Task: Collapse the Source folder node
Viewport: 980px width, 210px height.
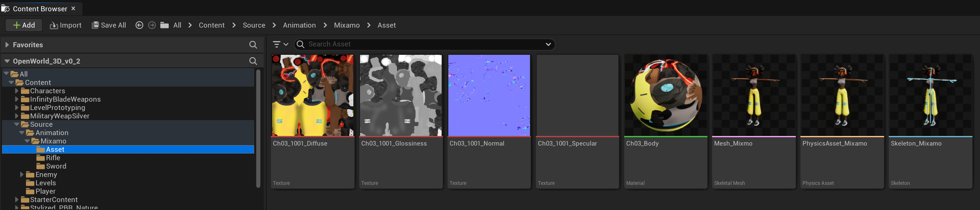Action: click(x=17, y=124)
